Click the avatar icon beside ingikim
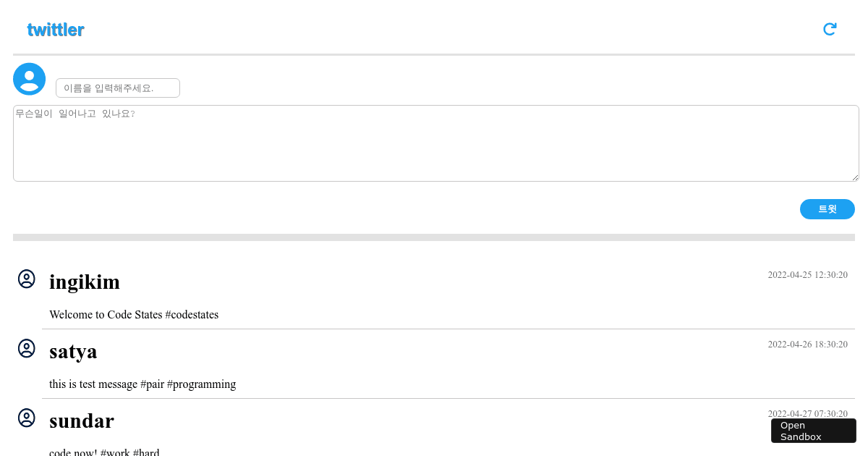 [x=27, y=279]
